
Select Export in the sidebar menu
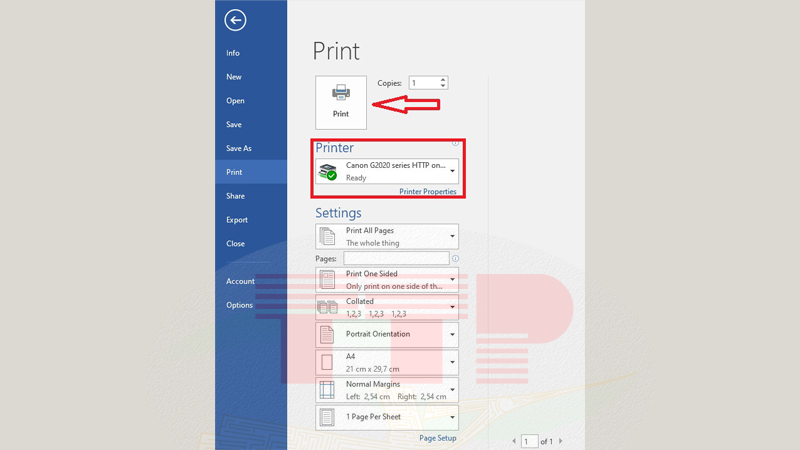coord(237,220)
